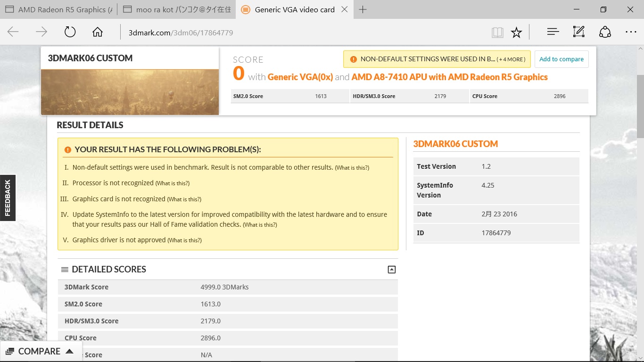Open the Generic VGA(0x) link
This screenshot has height=362, width=644.
tap(300, 77)
